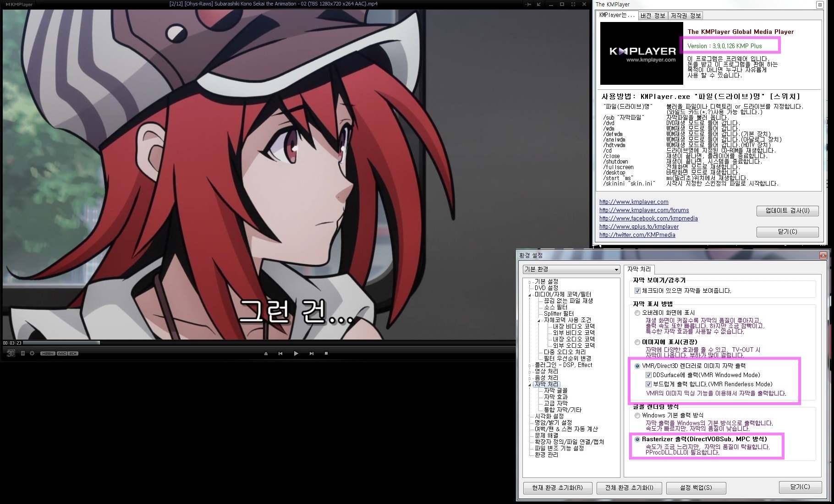Open the www.kmplayer.com link
This screenshot has width=834, height=504.
point(634,202)
